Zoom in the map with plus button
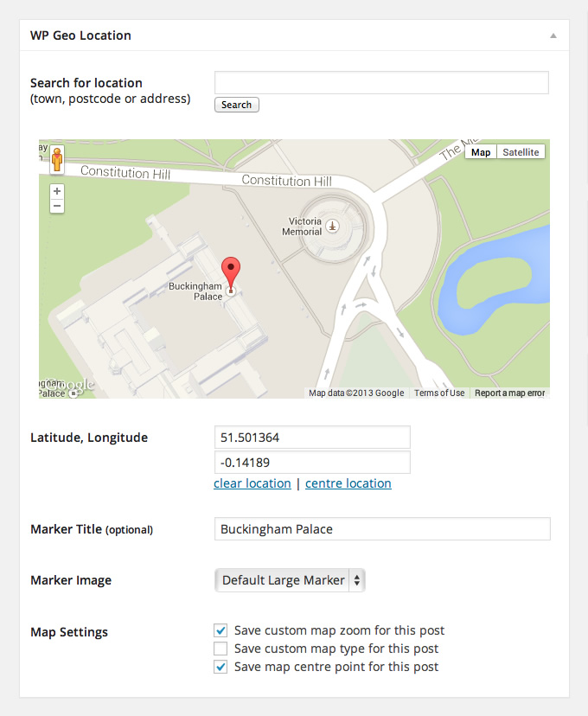Viewport: 588px width, 716px height. coord(57,191)
